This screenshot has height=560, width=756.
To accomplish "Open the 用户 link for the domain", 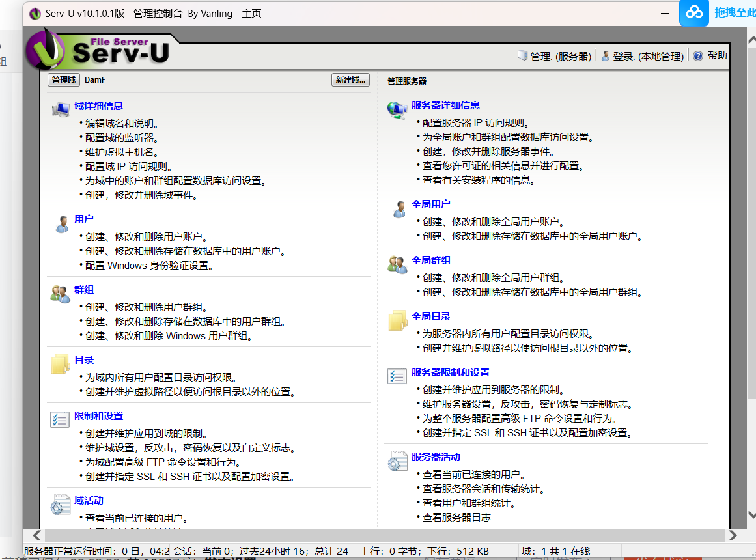I will click(x=84, y=219).
